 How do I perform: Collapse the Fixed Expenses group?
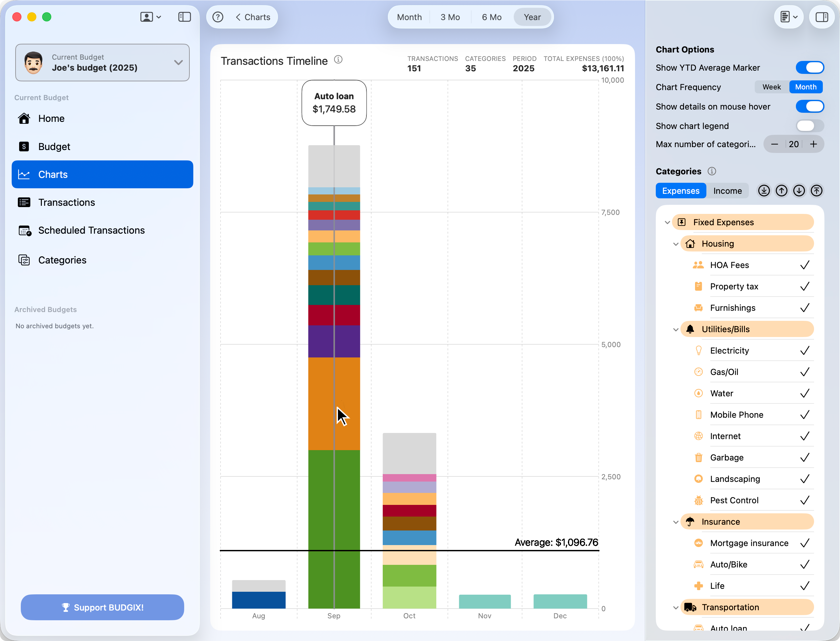[667, 222]
